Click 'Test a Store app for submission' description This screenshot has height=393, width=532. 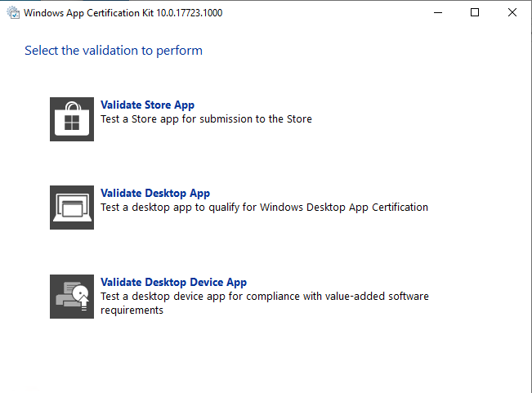coord(206,119)
